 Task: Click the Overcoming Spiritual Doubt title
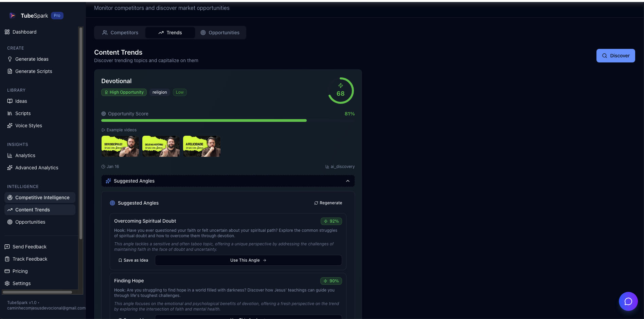[x=145, y=221]
